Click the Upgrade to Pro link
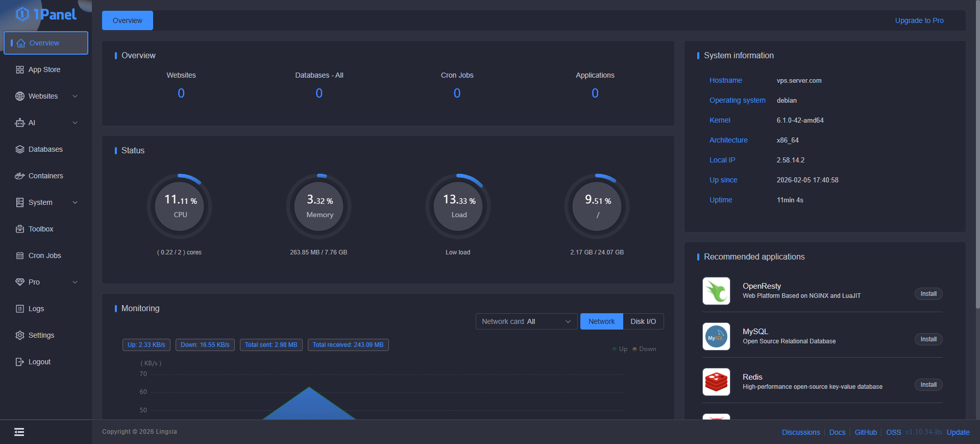 (x=919, y=20)
